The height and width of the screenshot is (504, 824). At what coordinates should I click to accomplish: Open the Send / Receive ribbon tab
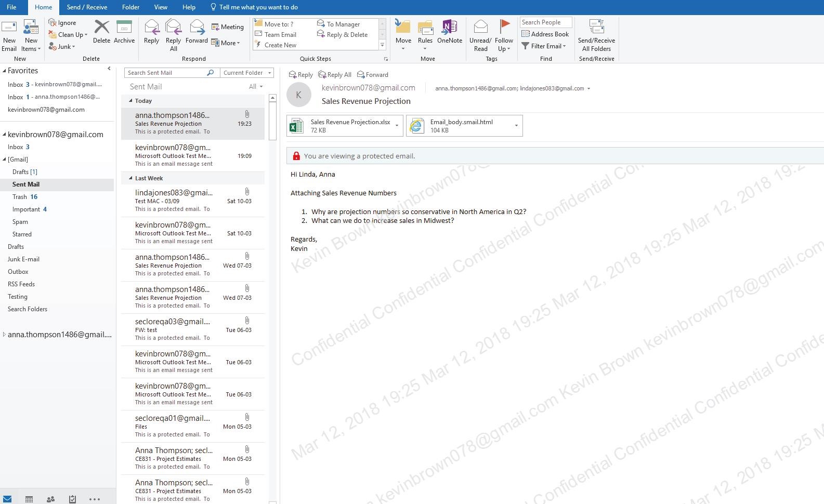(87, 7)
